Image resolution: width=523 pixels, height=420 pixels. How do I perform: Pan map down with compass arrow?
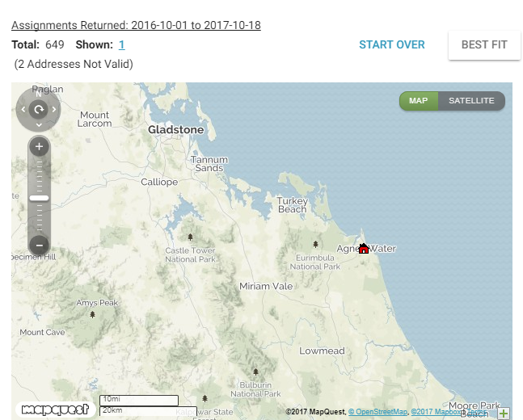coord(39,125)
